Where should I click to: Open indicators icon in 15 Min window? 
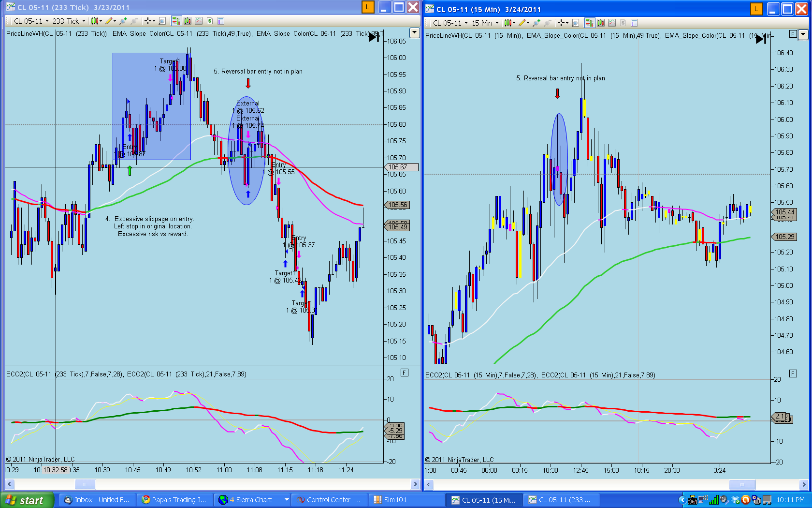tap(612, 23)
